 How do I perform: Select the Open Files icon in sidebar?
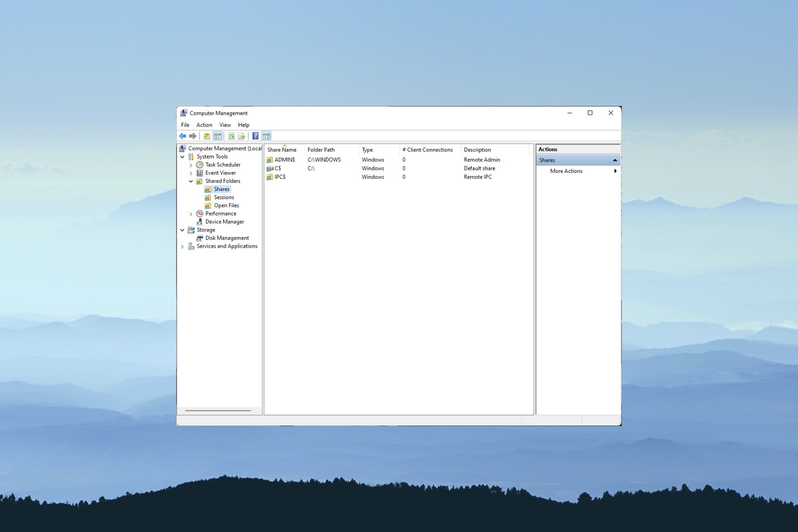[x=207, y=205]
